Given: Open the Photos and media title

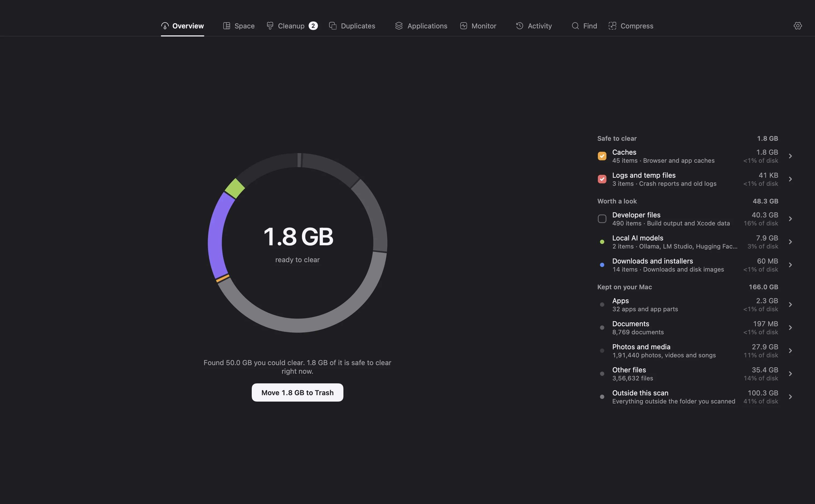Looking at the screenshot, I should point(641,346).
